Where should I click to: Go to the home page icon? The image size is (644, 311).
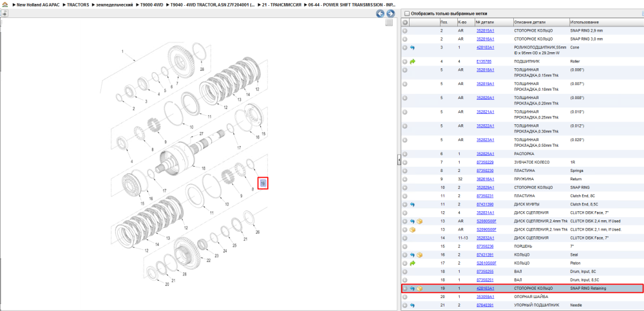click(5, 5)
